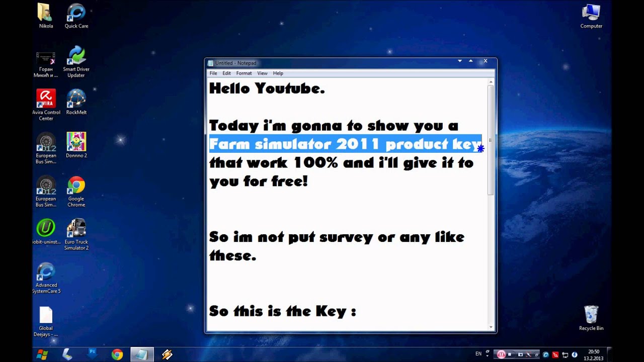Open the View menu in Notepad
The image size is (644, 362).
263,73
